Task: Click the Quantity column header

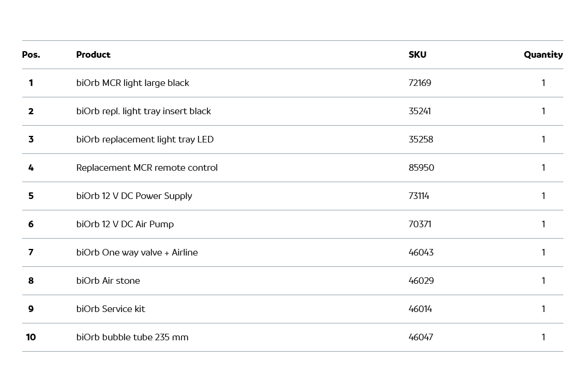Action: (543, 55)
